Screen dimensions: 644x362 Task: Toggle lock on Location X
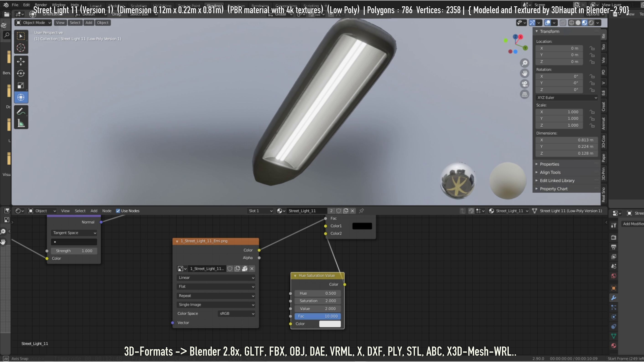[x=592, y=48]
